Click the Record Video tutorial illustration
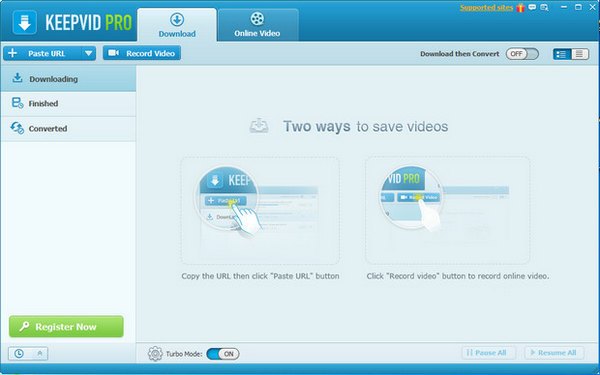 [x=447, y=210]
